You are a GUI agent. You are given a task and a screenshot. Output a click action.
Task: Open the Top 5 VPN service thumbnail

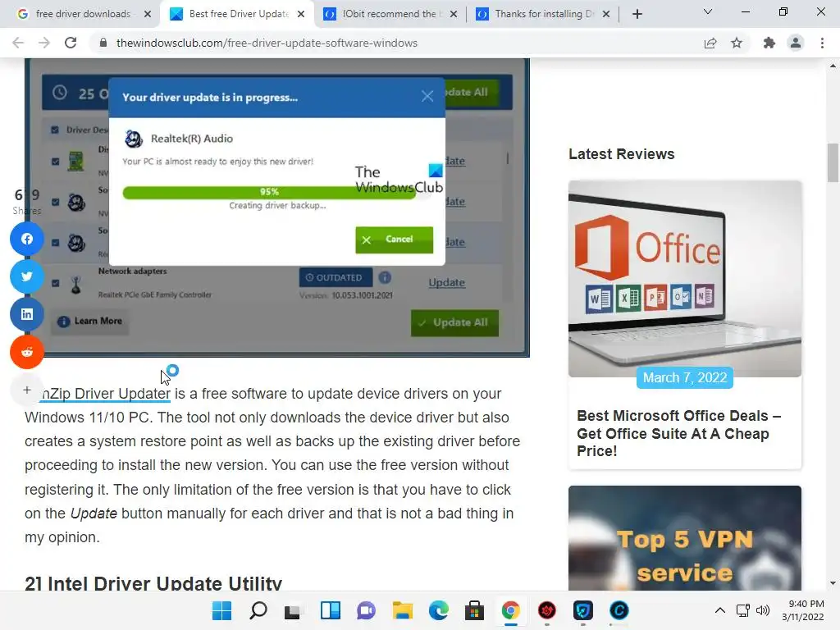point(685,538)
